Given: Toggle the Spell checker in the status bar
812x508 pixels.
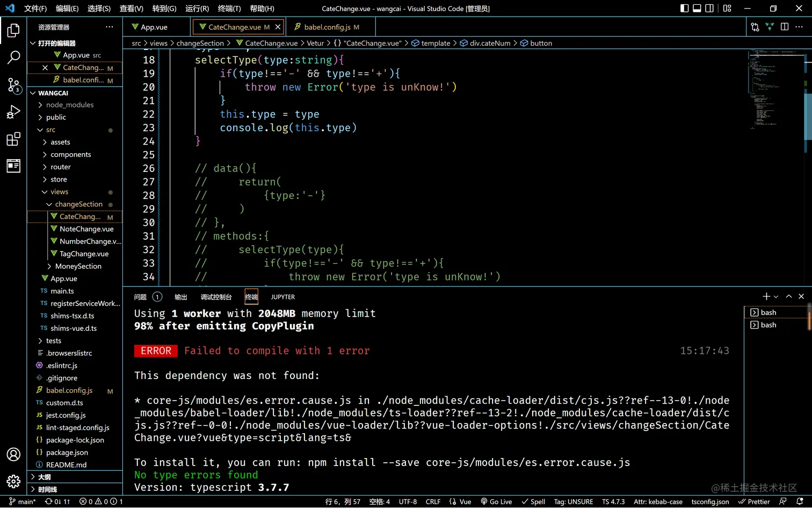Looking at the screenshot, I should (x=533, y=502).
